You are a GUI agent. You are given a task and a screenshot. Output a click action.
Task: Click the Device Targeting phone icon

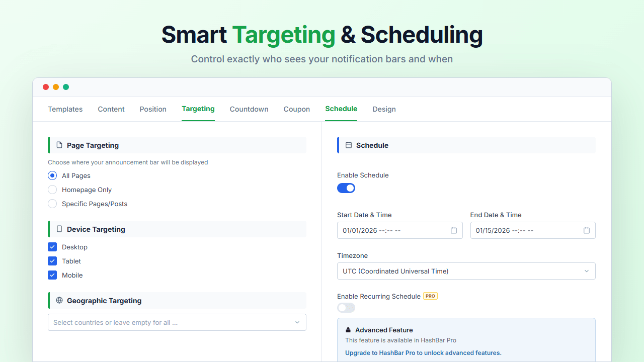58,229
